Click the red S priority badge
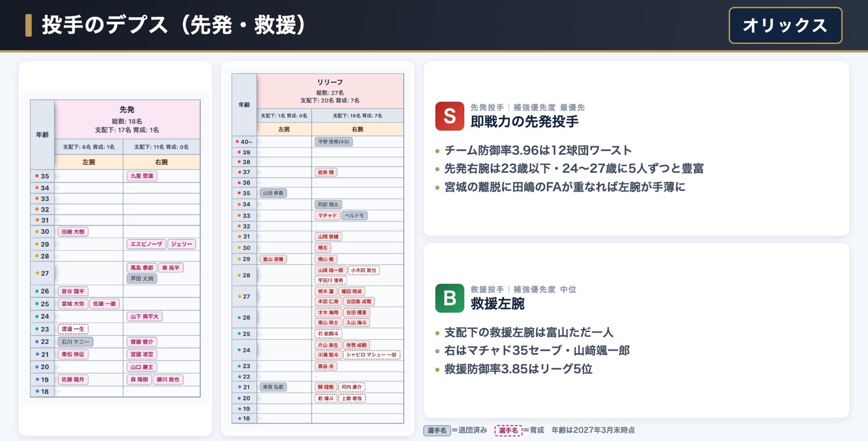The width and height of the screenshot is (868, 441). pyautogui.click(x=450, y=116)
